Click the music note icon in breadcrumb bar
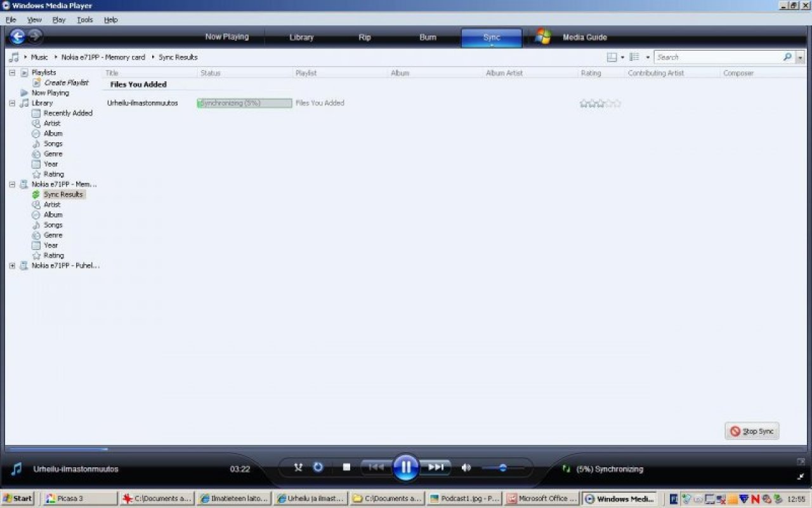812x508 pixels. click(x=14, y=57)
